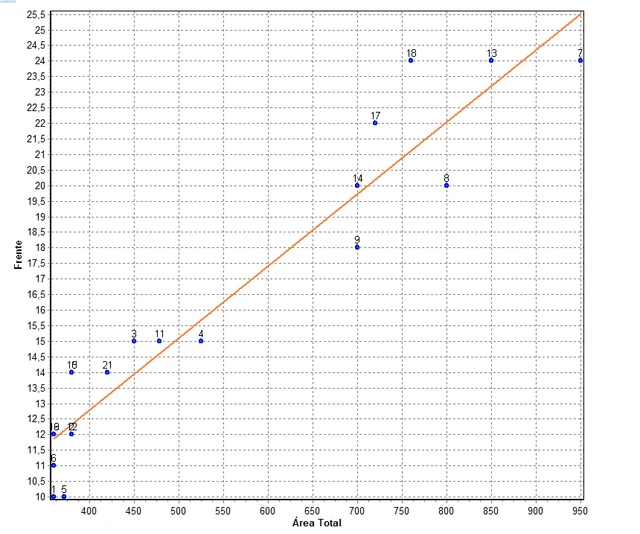The width and height of the screenshot is (640, 534).
Task: Click data point 4 near Área 525
Action: (x=201, y=341)
